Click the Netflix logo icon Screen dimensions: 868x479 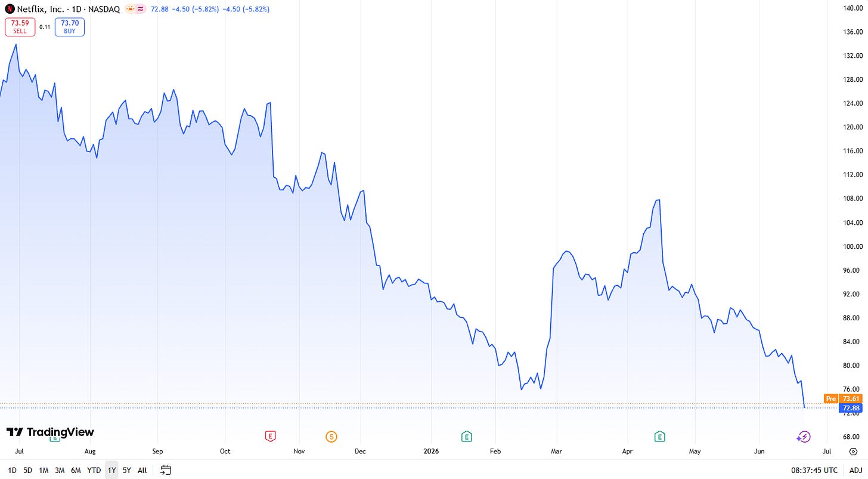click(10, 10)
